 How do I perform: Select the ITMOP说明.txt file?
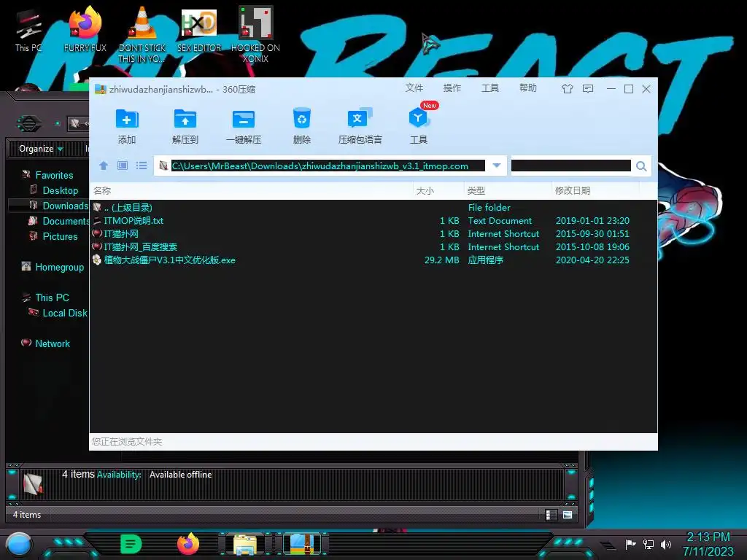click(373, 220)
